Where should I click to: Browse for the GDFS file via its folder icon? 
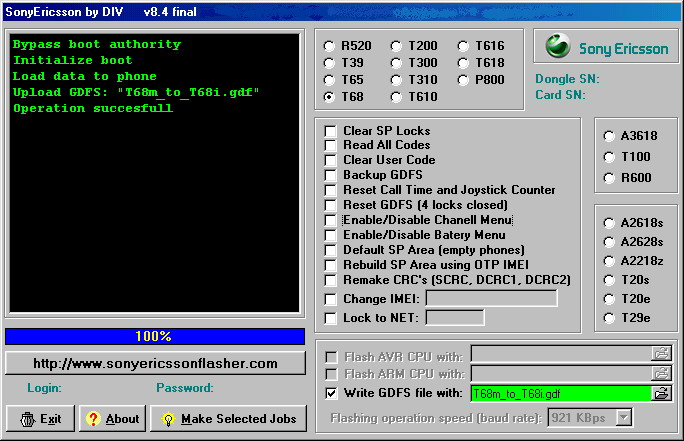661,393
